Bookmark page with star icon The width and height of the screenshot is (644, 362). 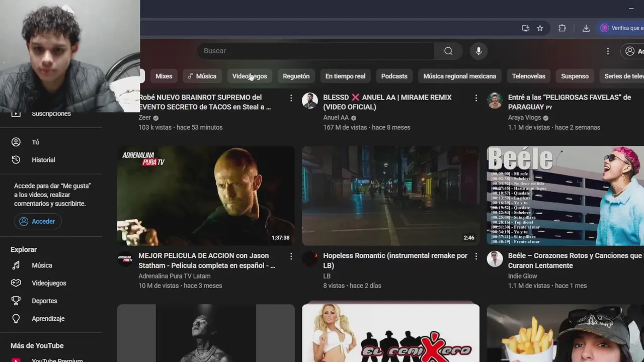click(x=540, y=28)
